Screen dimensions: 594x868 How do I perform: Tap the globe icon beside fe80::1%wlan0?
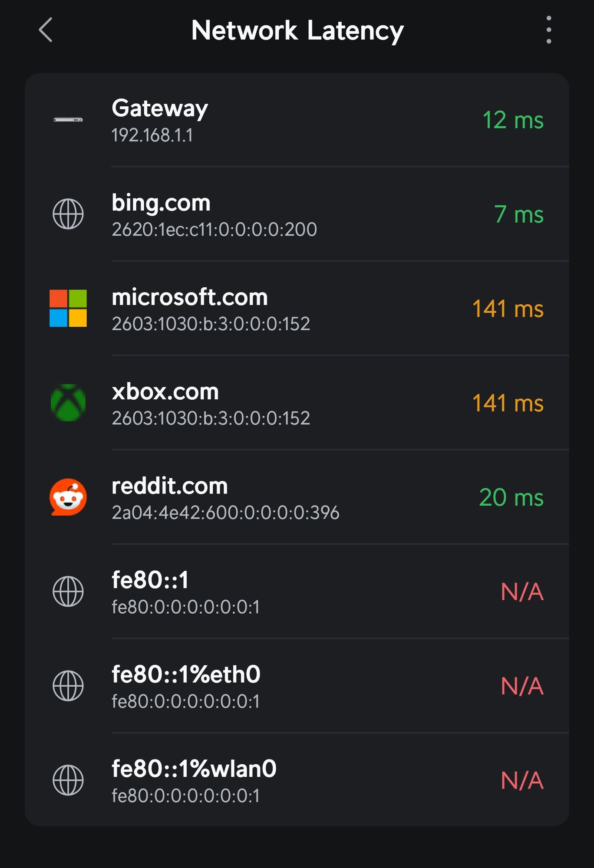pyautogui.click(x=68, y=780)
